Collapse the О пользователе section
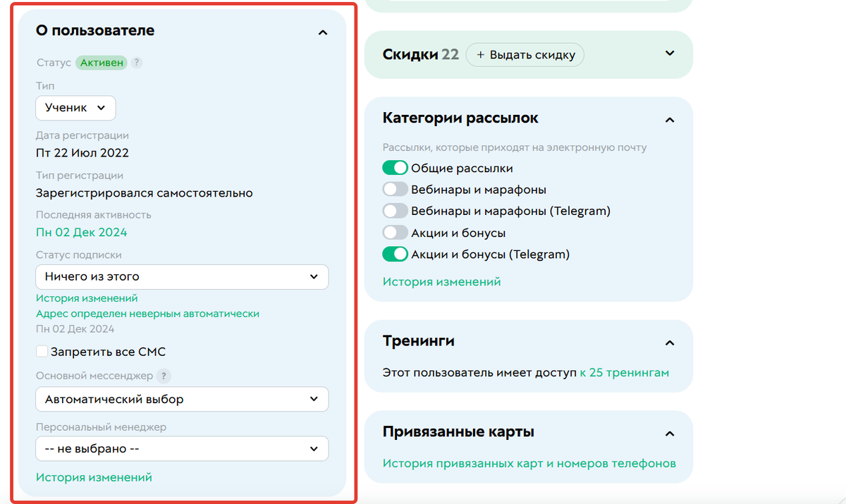Viewport: 846px width, 504px height. (x=323, y=32)
